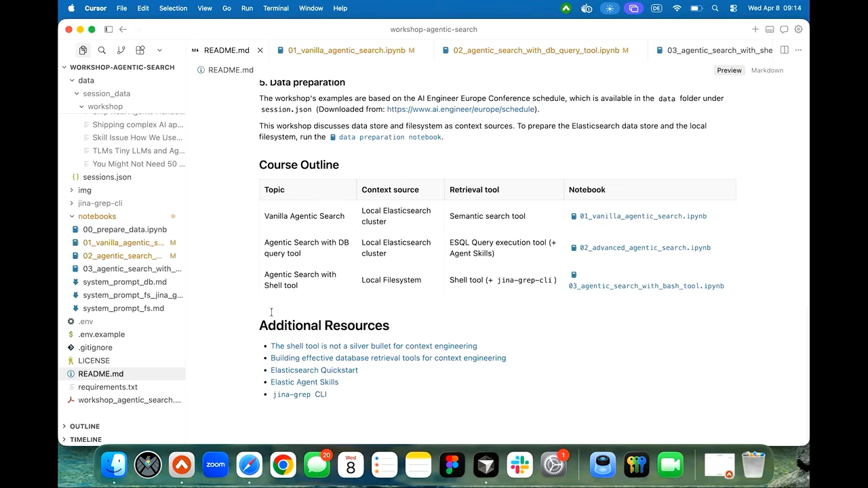Open Cursor settings gear icon
Screen dimensions: 868x488
pos(798,29)
